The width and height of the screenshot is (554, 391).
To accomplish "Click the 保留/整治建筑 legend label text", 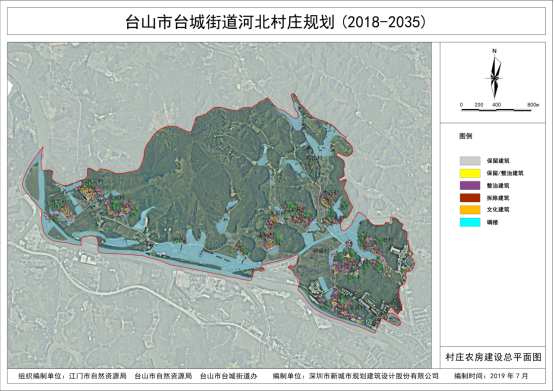I will (505, 173).
